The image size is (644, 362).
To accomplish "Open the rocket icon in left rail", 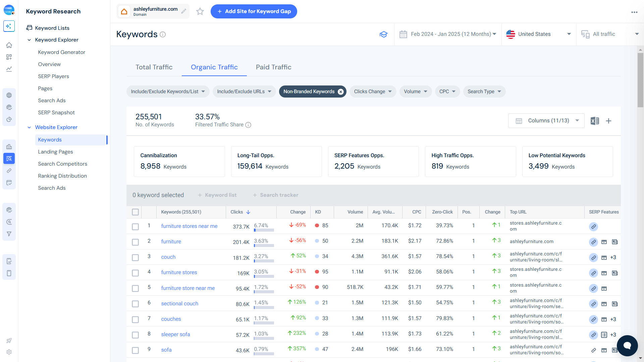I will pos(9,341).
